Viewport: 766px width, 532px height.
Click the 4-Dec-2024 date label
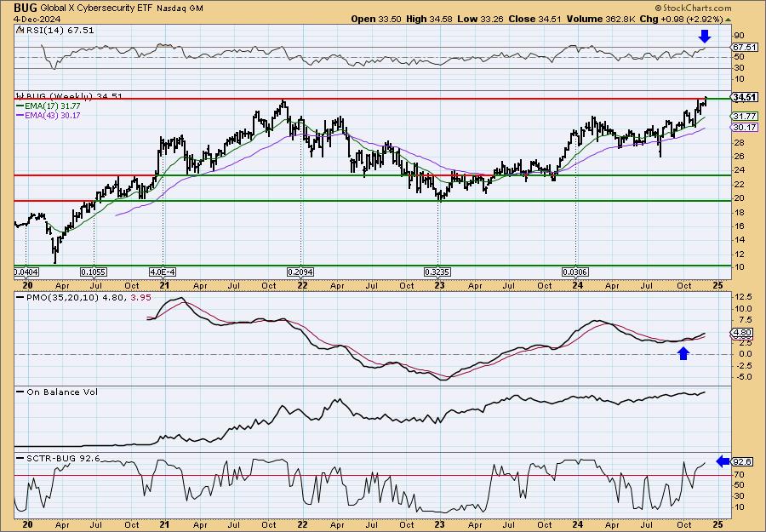click(x=37, y=19)
